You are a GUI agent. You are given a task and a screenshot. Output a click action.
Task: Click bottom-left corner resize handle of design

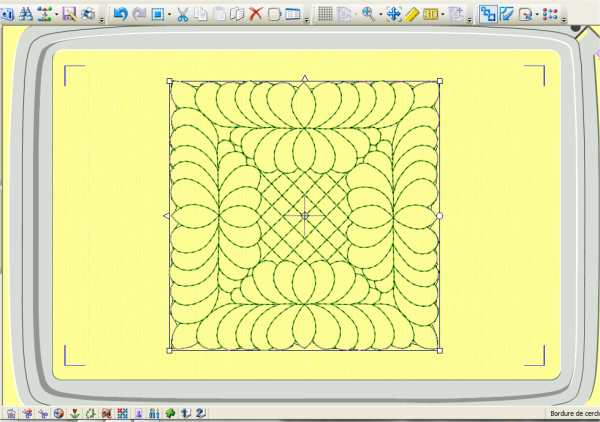click(x=170, y=350)
